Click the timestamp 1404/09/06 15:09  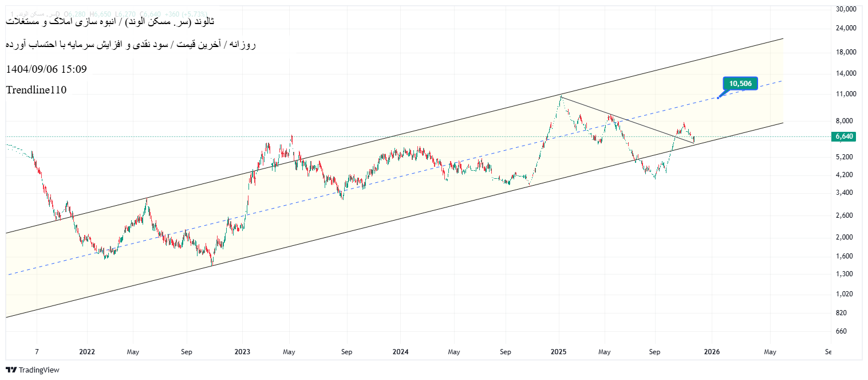(45, 69)
